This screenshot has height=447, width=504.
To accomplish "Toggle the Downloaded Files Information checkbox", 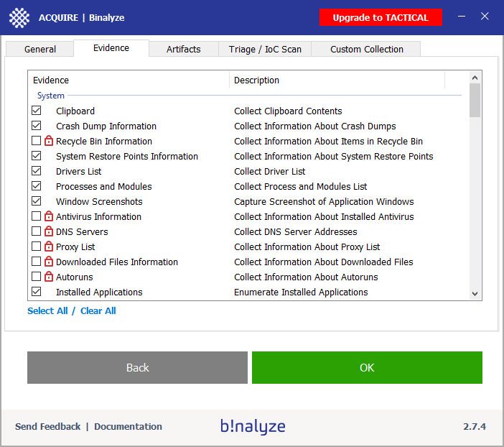I will 37,262.
